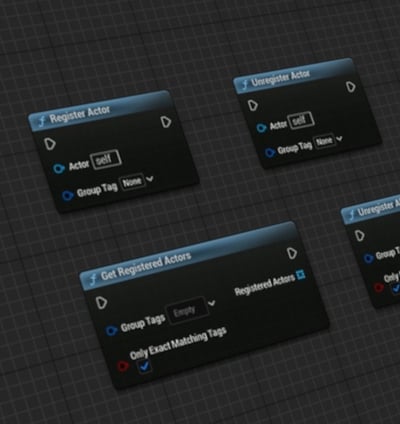Screen dimensions: 400x424
Task: Toggle Only Exact Matching Tags checkbox
Action: coord(144,366)
